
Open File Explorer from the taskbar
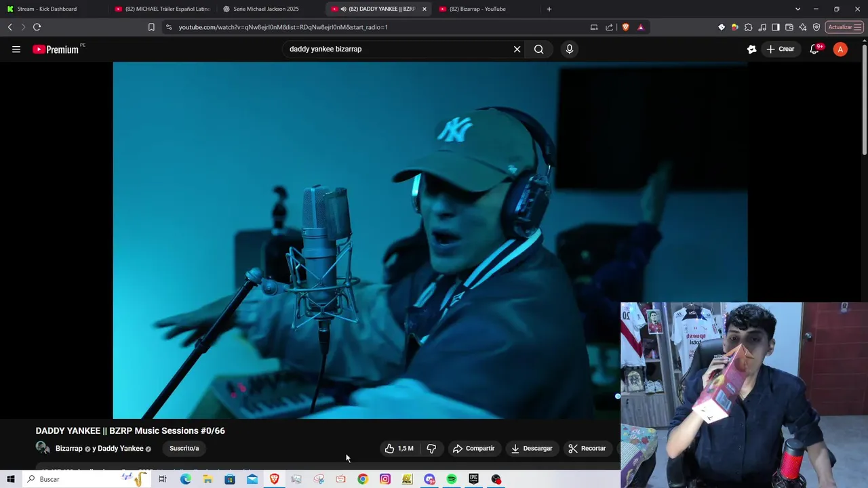point(208,479)
